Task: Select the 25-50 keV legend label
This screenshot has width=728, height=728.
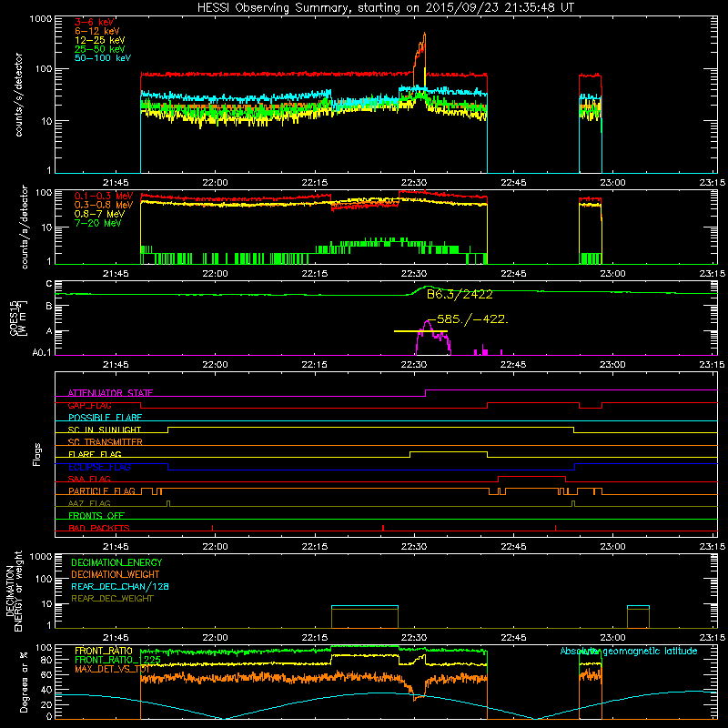Action: click(x=100, y=49)
